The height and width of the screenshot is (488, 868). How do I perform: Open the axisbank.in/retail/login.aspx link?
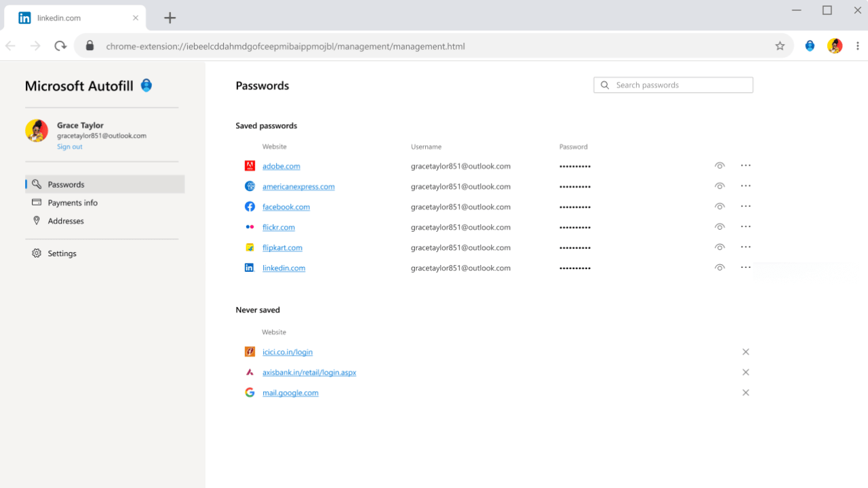(309, 372)
